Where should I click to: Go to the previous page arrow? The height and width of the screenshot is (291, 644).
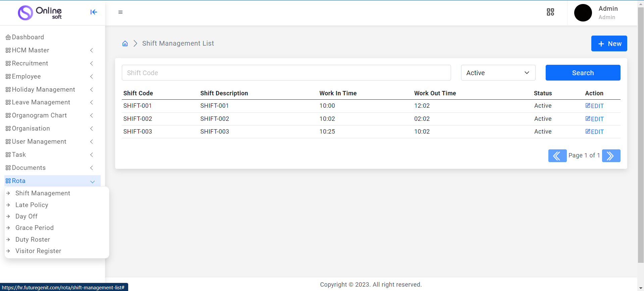(x=557, y=156)
